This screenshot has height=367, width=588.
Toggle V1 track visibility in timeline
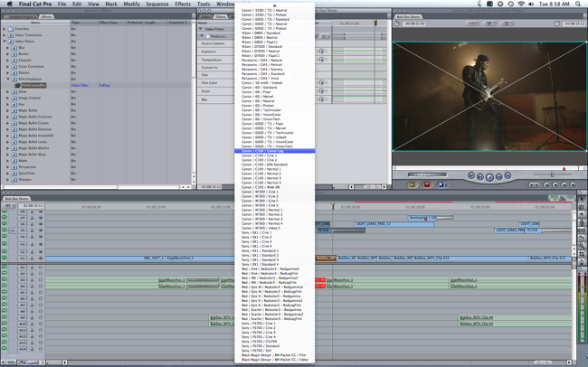click(5, 259)
